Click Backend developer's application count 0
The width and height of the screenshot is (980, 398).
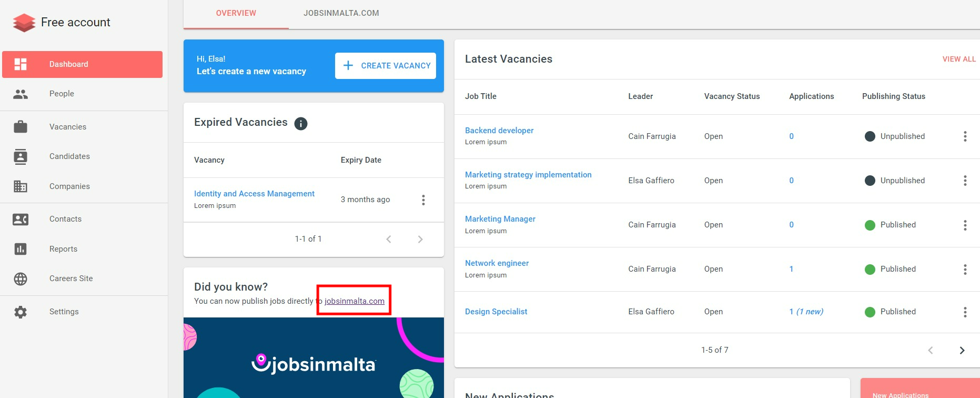[x=792, y=136]
